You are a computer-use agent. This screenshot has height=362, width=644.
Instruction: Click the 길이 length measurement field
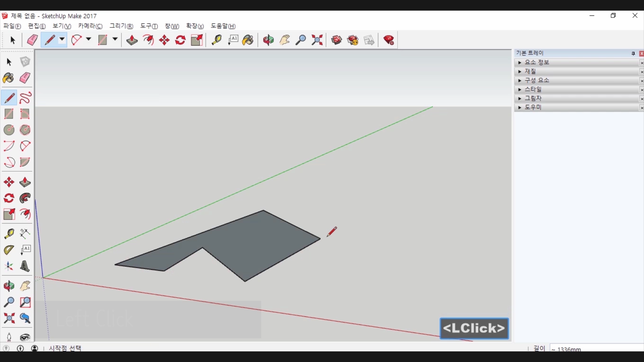pyautogui.click(x=597, y=349)
